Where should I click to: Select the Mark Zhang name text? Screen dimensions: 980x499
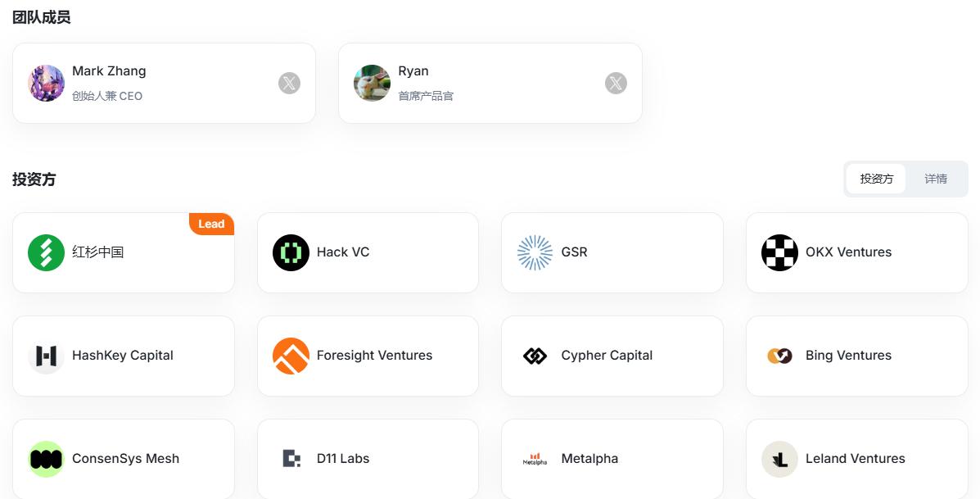[109, 71]
